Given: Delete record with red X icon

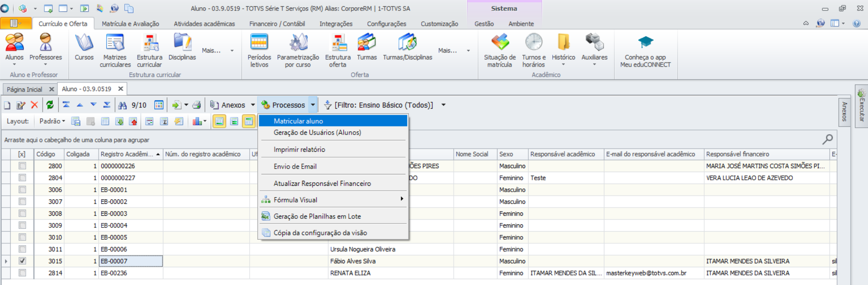Looking at the screenshot, I should coord(34,105).
